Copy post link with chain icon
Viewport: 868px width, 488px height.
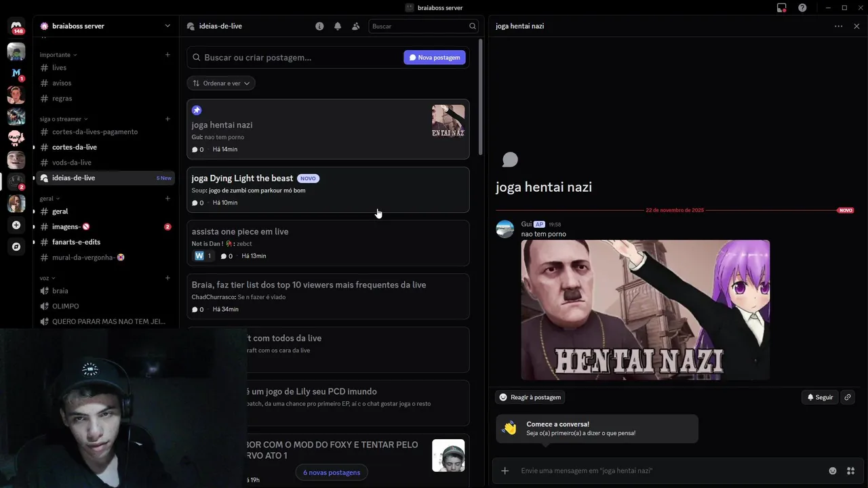tap(848, 397)
